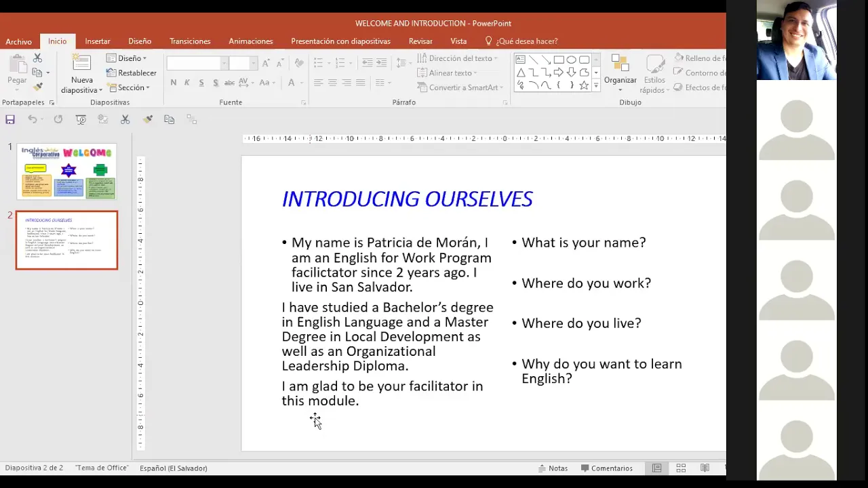The image size is (868, 488).
Task: Select slide 2 Introducing Ourselves thumbnail
Action: click(x=66, y=240)
